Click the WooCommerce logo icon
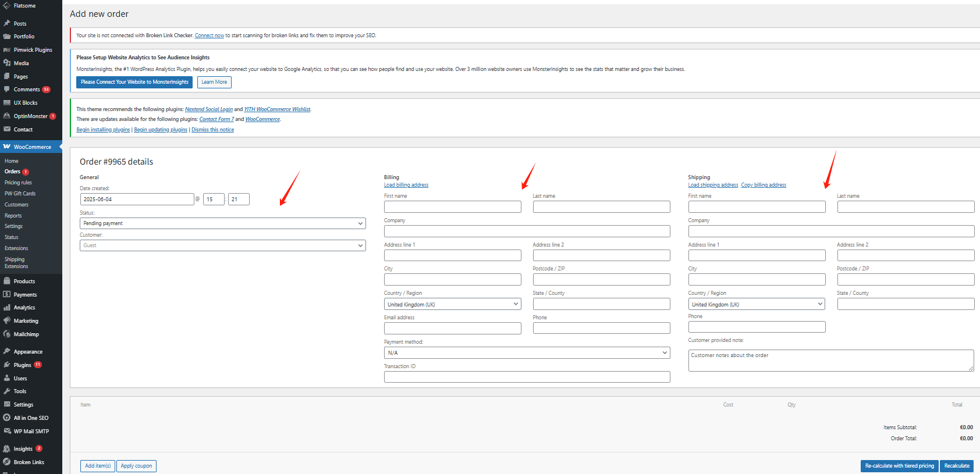Viewport: 980px width, 474px height. (x=7, y=147)
